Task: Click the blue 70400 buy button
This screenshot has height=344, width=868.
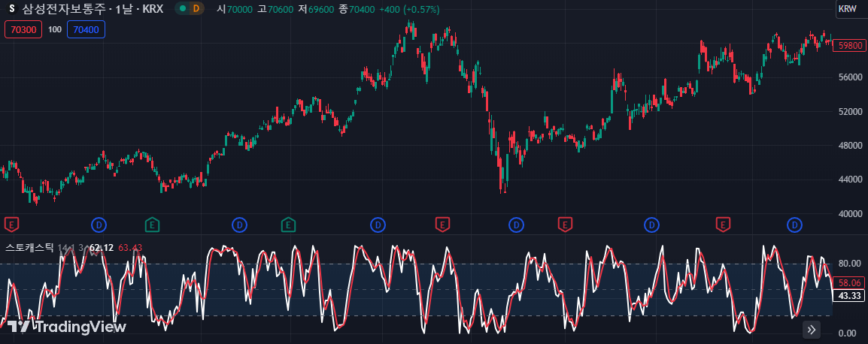Action: (86, 29)
